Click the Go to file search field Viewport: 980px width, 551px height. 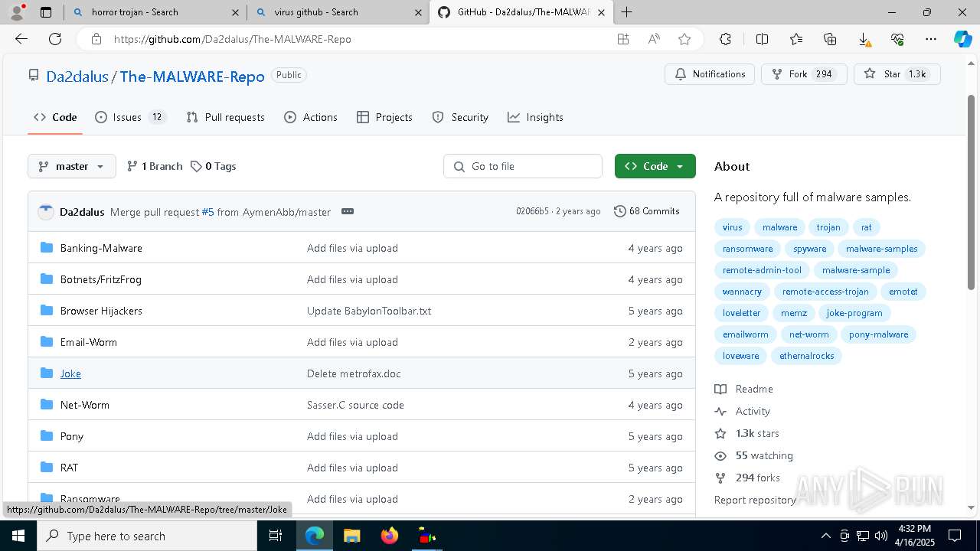(x=523, y=166)
